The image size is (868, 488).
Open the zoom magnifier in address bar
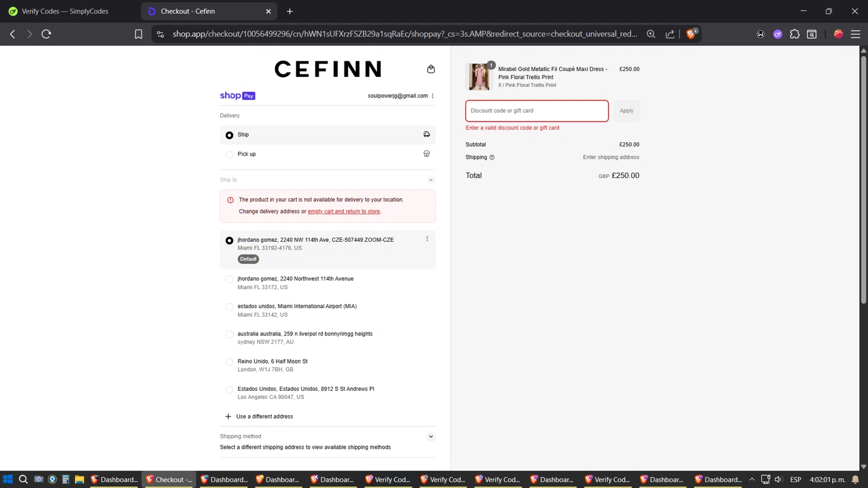(x=651, y=34)
